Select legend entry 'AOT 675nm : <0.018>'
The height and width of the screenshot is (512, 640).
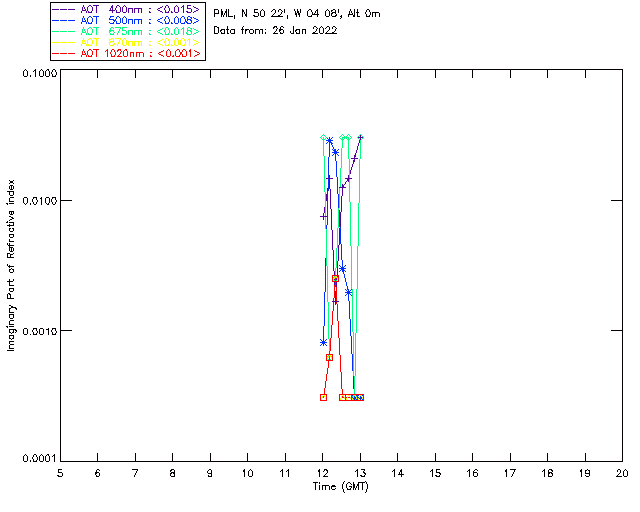click(140, 31)
